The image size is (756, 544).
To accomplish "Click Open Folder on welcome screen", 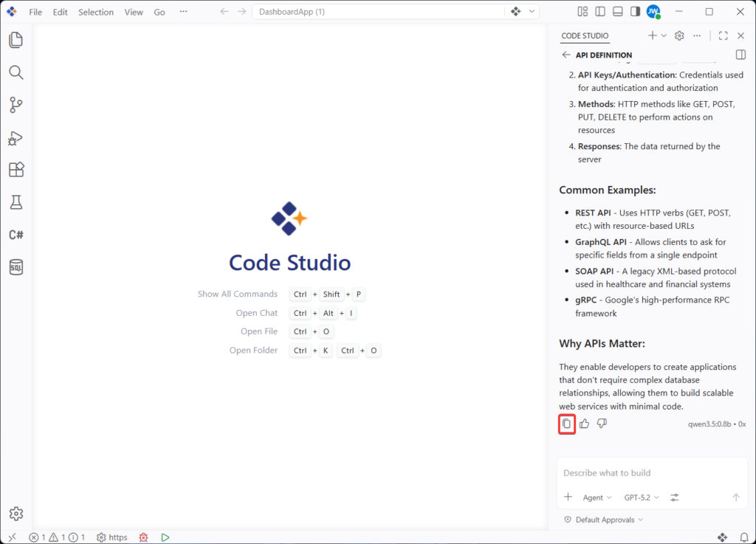I will pos(253,351).
